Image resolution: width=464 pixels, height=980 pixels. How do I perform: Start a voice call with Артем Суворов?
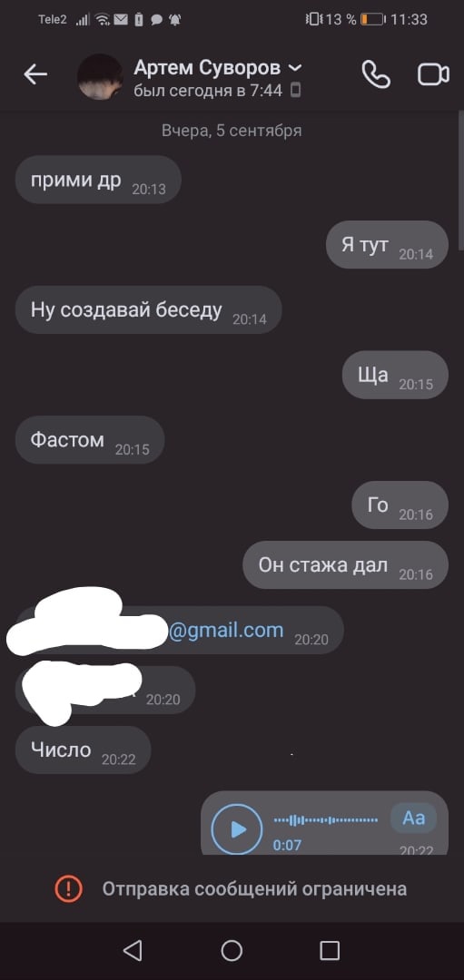(376, 75)
